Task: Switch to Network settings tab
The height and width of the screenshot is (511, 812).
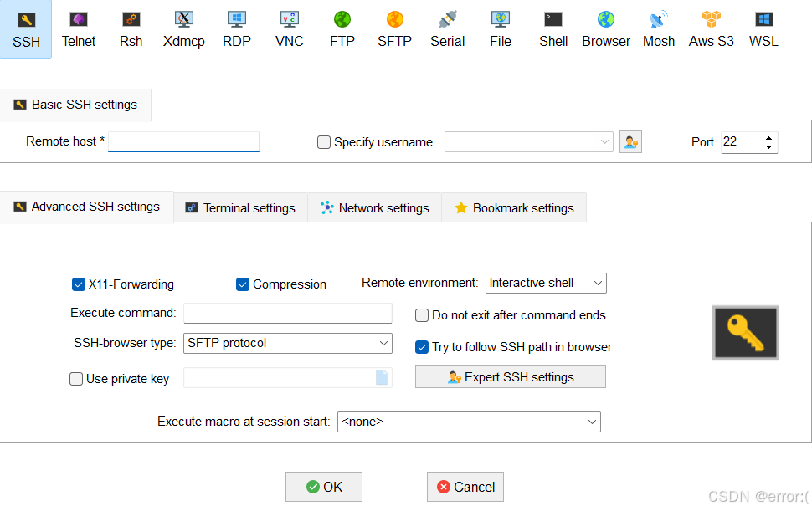Action: tap(375, 208)
